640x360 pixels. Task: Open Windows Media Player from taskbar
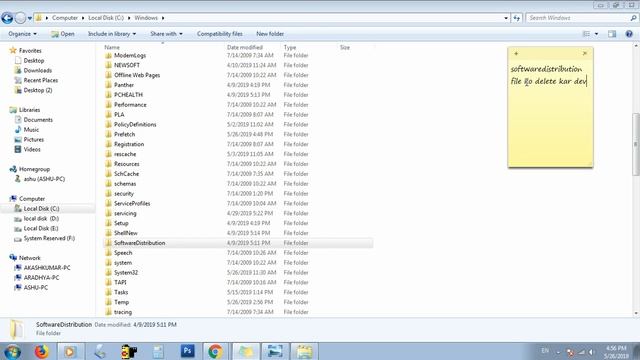[70, 351]
